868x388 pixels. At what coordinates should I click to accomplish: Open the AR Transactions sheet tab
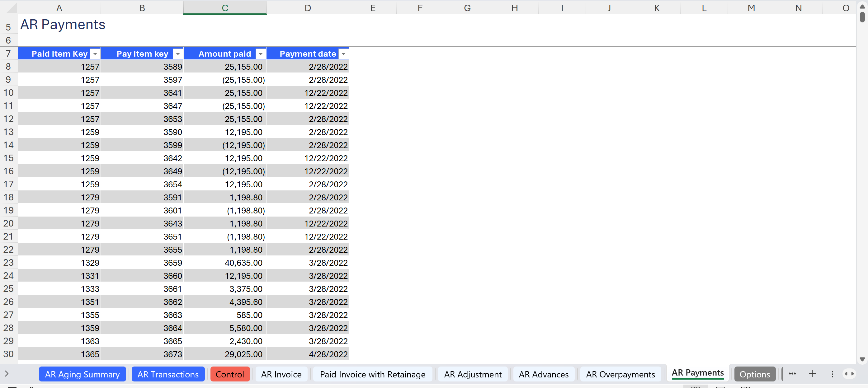(168, 374)
